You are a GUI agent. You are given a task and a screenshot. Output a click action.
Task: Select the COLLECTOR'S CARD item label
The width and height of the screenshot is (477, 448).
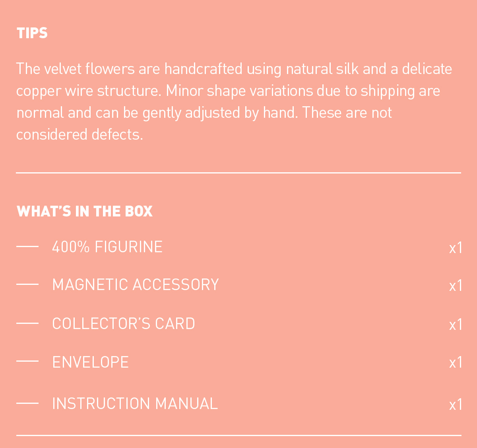124,323
